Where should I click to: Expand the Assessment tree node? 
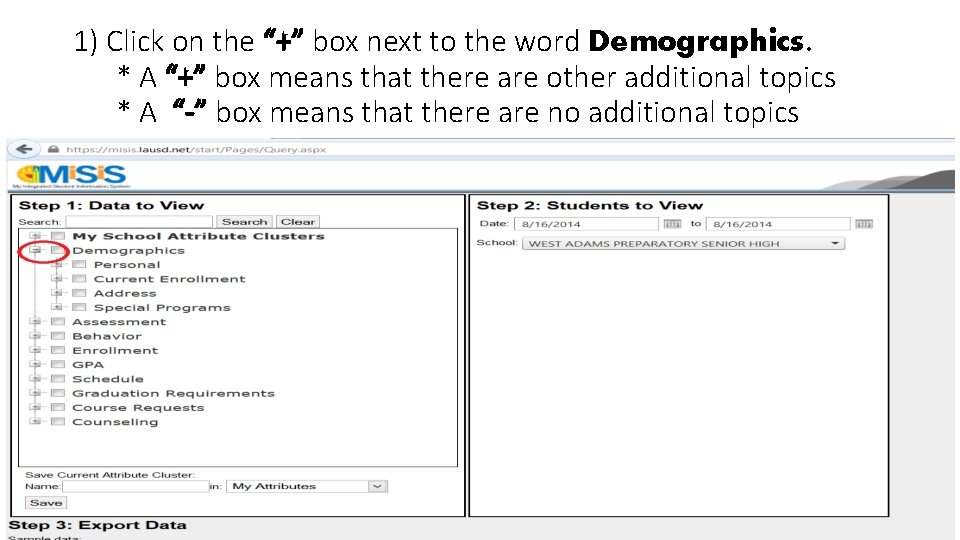pos(36,321)
